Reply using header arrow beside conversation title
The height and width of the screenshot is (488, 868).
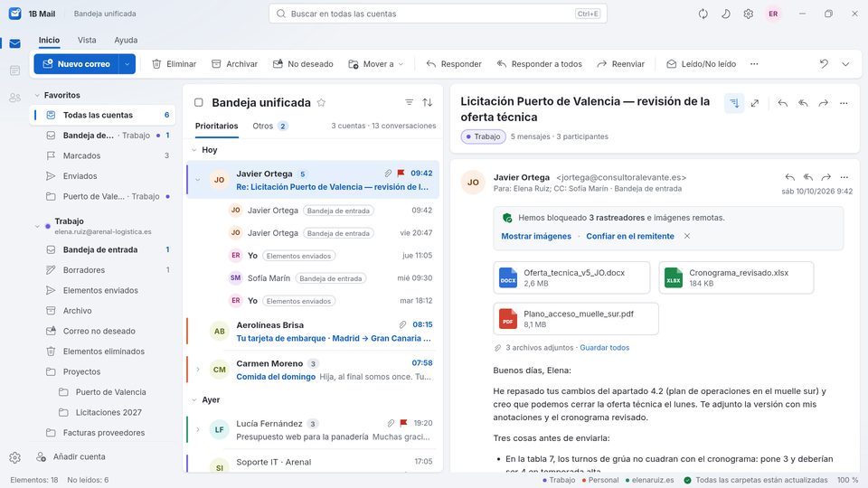[x=783, y=103]
